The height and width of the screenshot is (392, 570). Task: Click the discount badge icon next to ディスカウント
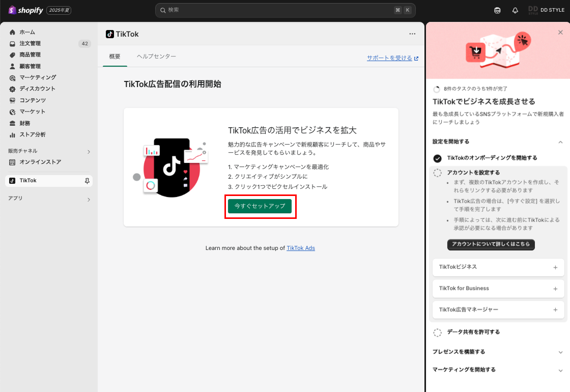[12, 89]
